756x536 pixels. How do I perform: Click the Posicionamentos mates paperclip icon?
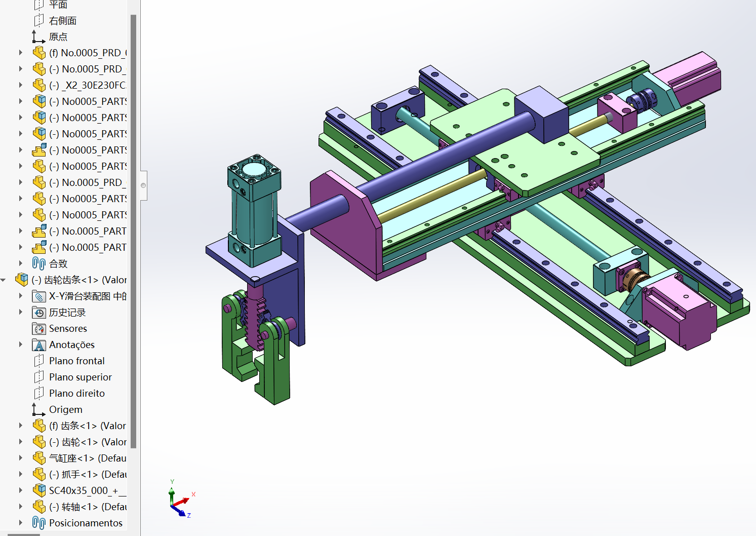point(38,523)
